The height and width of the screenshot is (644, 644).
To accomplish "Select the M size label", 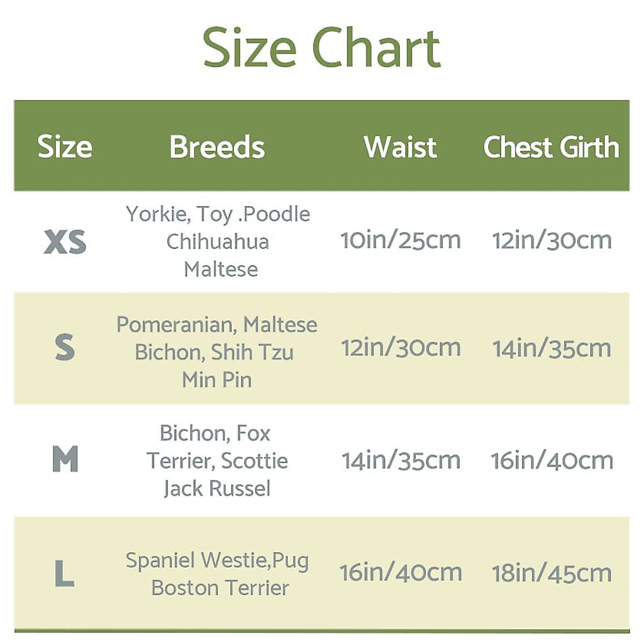I will point(65,460).
